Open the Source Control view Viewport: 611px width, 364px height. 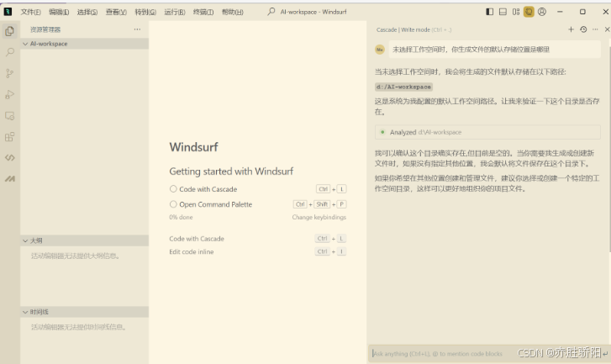coord(10,73)
